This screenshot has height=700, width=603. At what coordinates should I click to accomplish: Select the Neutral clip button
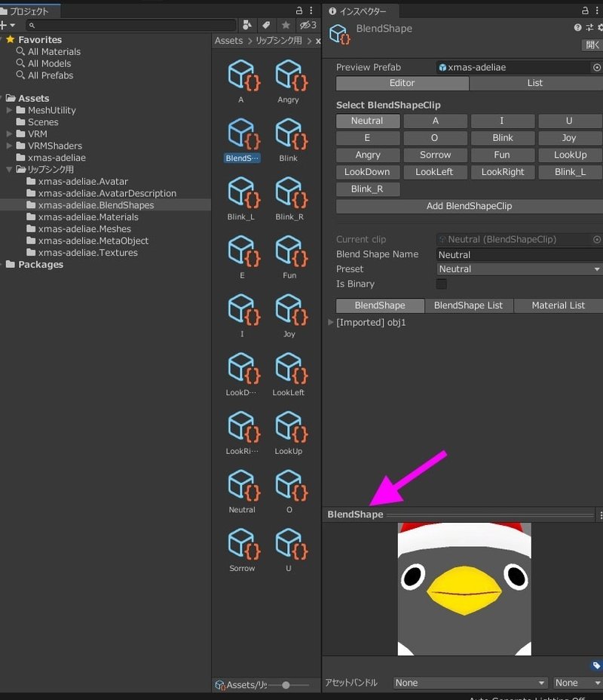point(368,121)
